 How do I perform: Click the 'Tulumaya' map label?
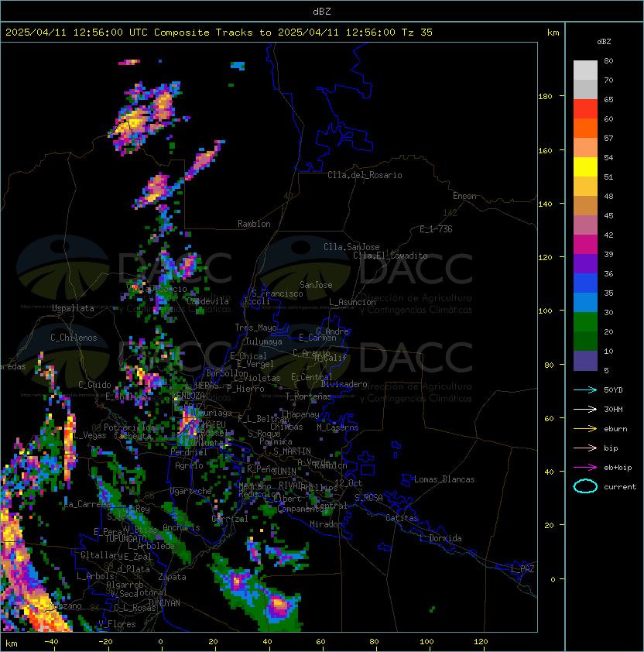[x=264, y=341]
